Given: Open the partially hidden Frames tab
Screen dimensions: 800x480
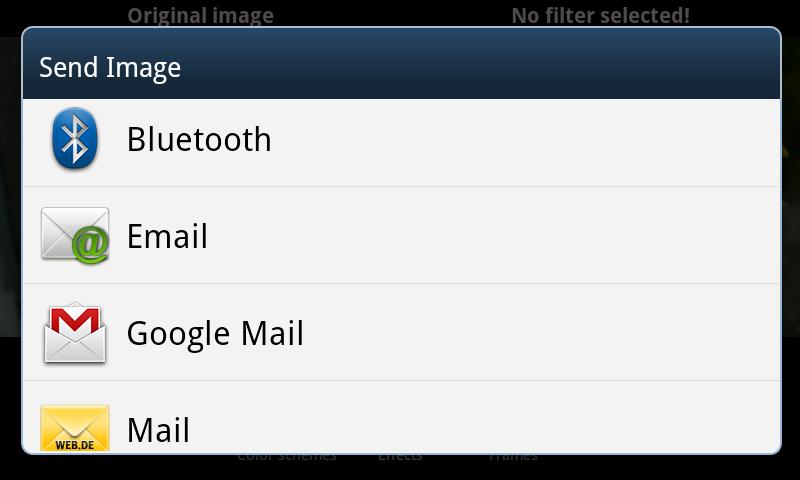Looking at the screenshot, I should [513, 457].
